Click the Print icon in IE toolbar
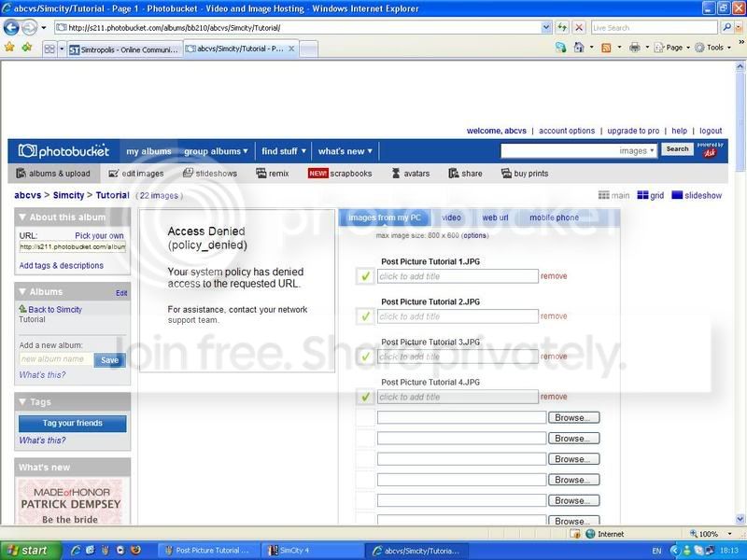747x560 pixels. (635, 48)
